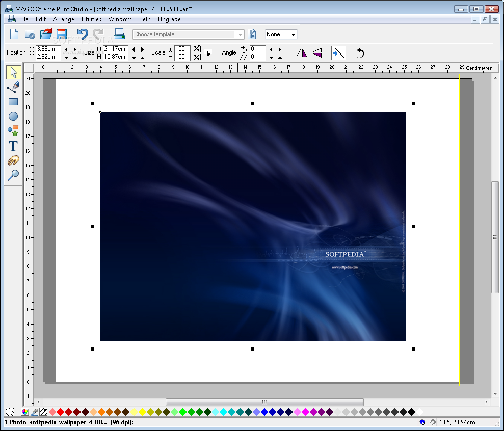Decrease the Y position value

66,58
